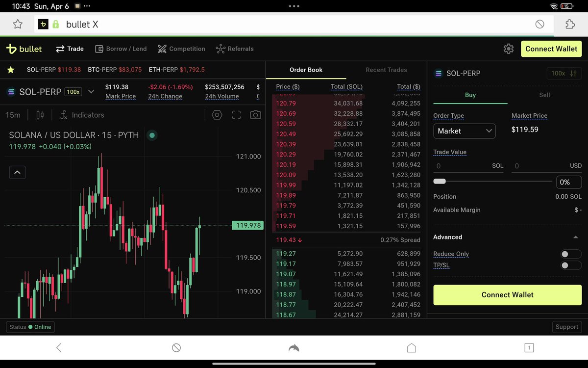
Task: Expand chart to fullscreen mode
Action: 236,114
